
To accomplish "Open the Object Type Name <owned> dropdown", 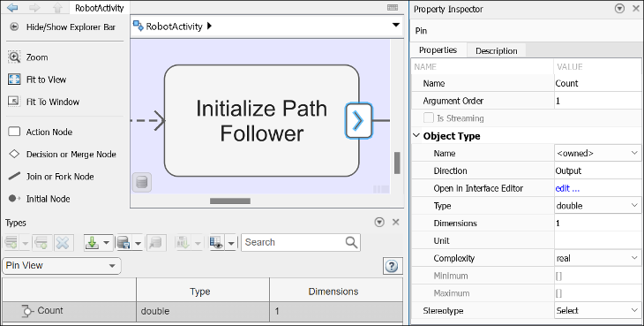I will (x=634, y=153).
